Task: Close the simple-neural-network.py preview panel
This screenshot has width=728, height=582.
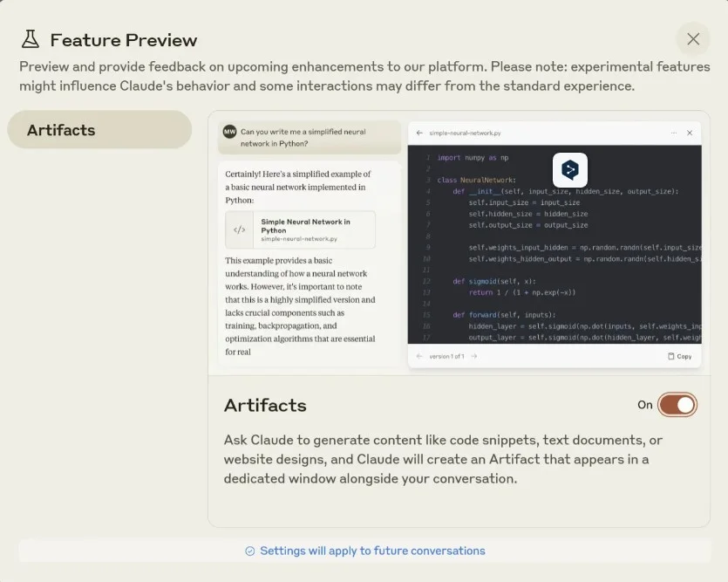Action: pos(690,133)
